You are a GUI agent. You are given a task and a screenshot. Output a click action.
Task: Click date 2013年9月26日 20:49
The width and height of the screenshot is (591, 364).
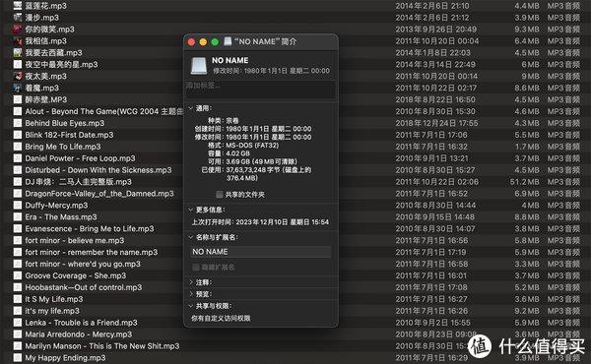[435, 29]
